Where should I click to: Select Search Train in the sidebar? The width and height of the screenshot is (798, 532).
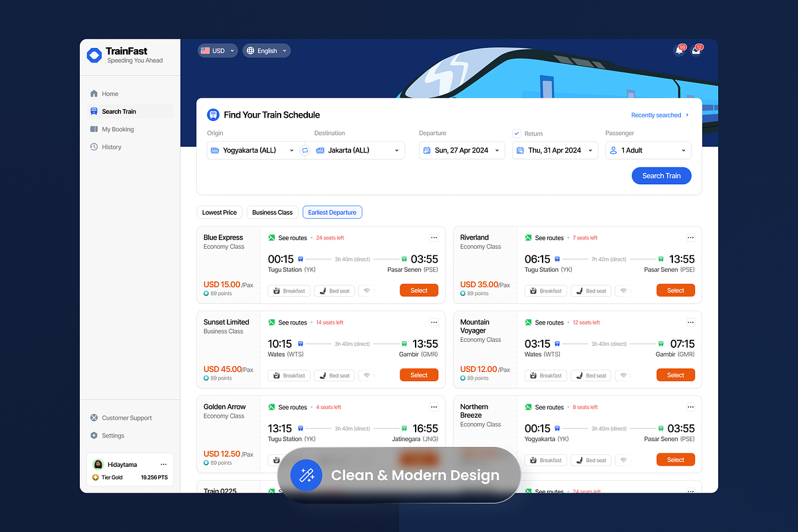(130, 112)
